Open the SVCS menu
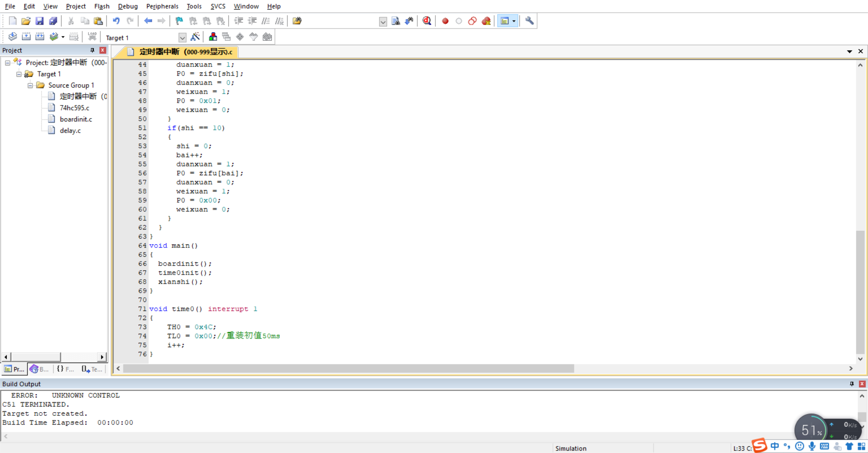Screen dimensions: 868x453 click(218, 6)
